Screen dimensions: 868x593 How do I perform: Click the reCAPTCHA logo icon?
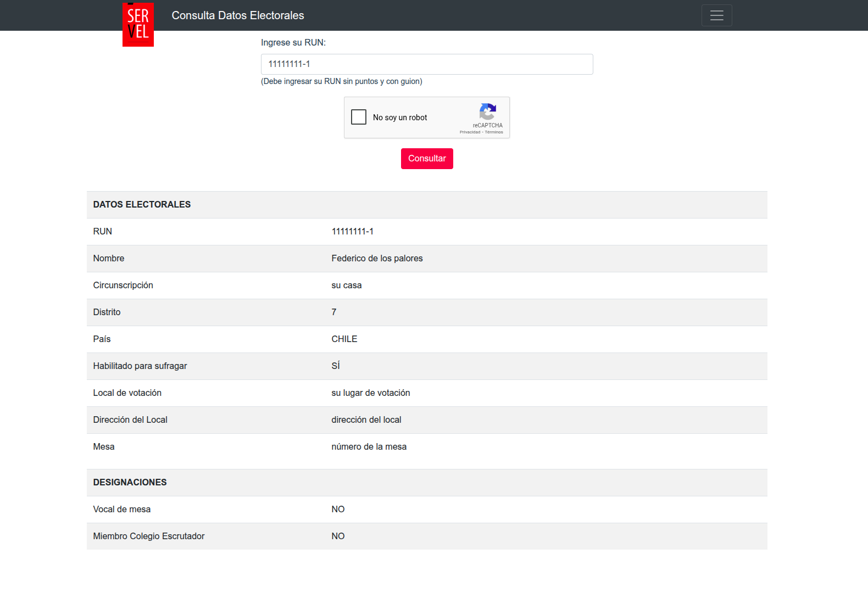coord(487,111)
